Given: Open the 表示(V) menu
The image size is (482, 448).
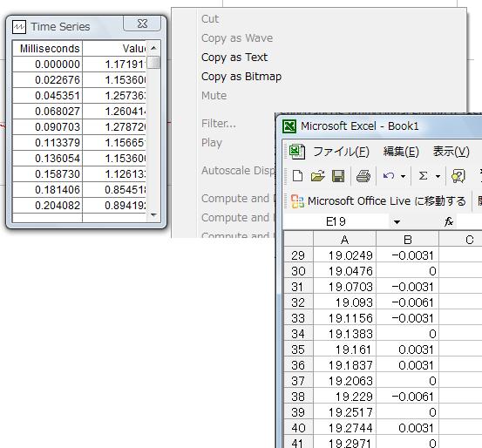Looking at the screenshot, I should 451,152.
